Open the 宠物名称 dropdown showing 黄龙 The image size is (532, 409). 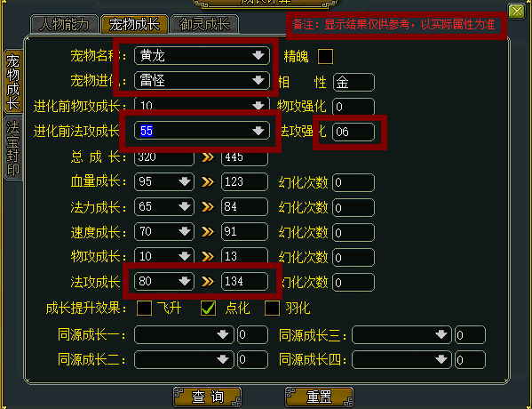click(x=202, y=56)
